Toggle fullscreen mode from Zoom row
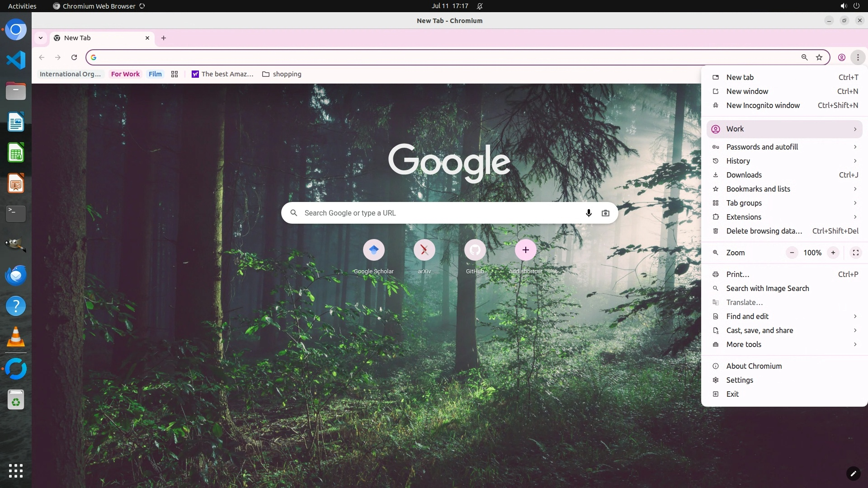This screenshot has height=488, width=868. point(855,253)
